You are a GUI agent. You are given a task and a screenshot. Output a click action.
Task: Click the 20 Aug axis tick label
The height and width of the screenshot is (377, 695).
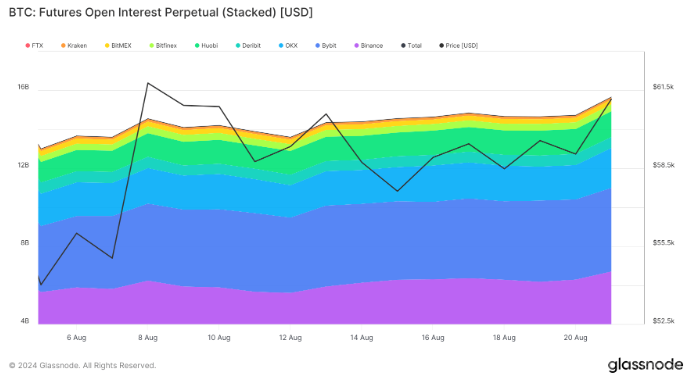pyautogui.click(x=575, y=338)
